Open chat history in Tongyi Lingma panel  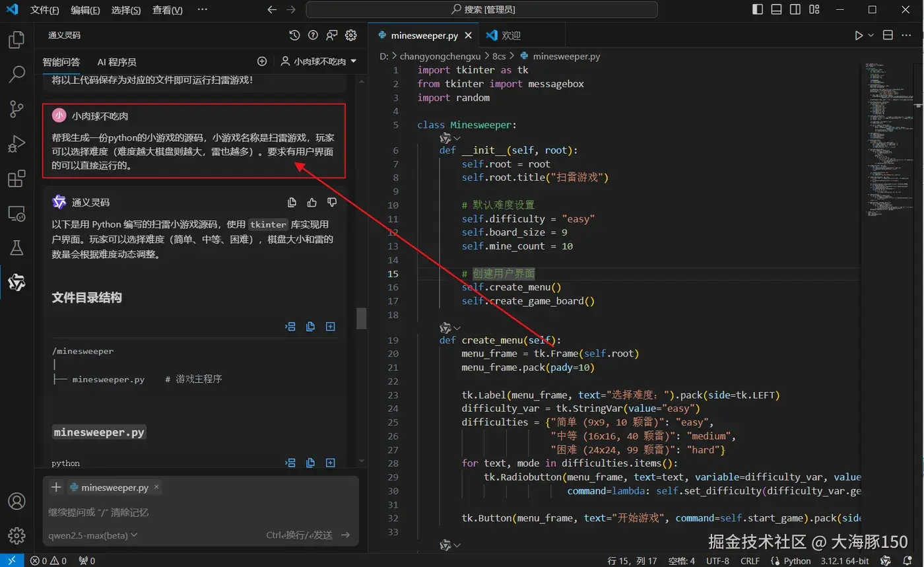pos(294,35)
